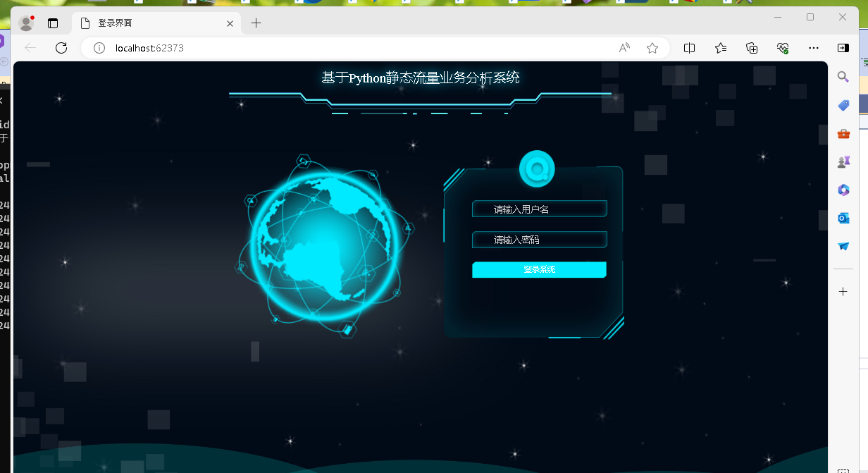This screenshot has height=473, width=868.
Task: Open the Collections icon
Action: click(752, 48)
